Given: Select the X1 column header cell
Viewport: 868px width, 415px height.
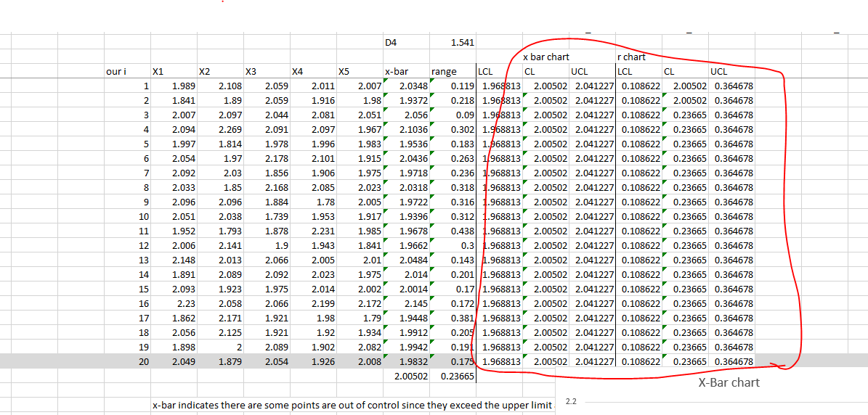Looking at the screenshot, I should point(174,71).
